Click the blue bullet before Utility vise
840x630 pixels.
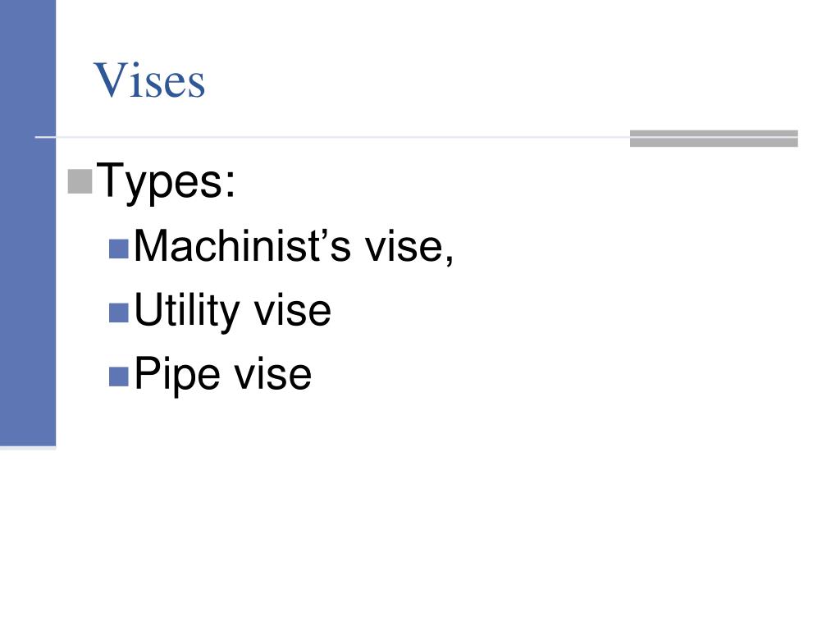click(118, 313)
